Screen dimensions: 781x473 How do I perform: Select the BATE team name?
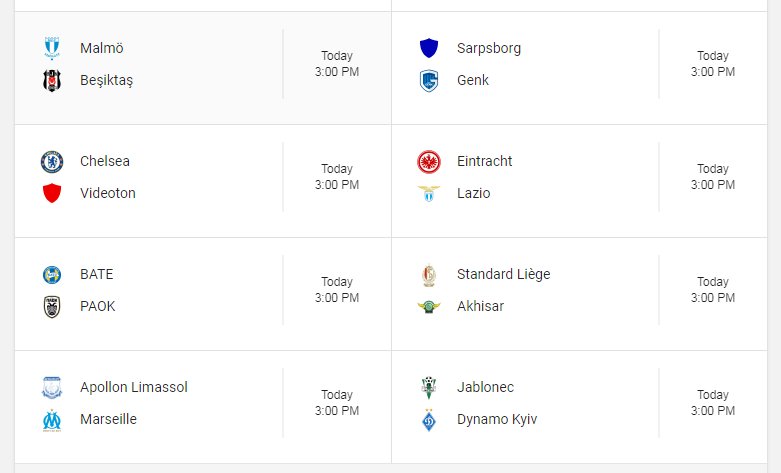97,274
